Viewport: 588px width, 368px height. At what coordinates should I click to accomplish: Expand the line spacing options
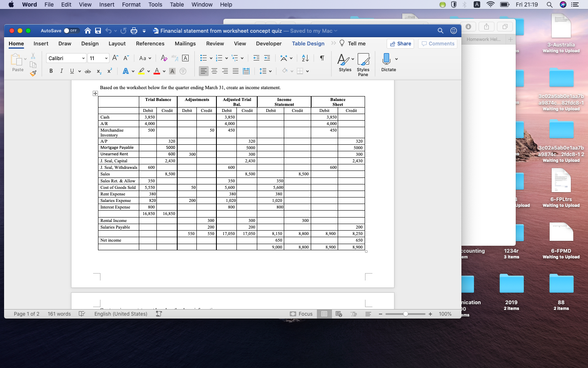tap(271, 71)
